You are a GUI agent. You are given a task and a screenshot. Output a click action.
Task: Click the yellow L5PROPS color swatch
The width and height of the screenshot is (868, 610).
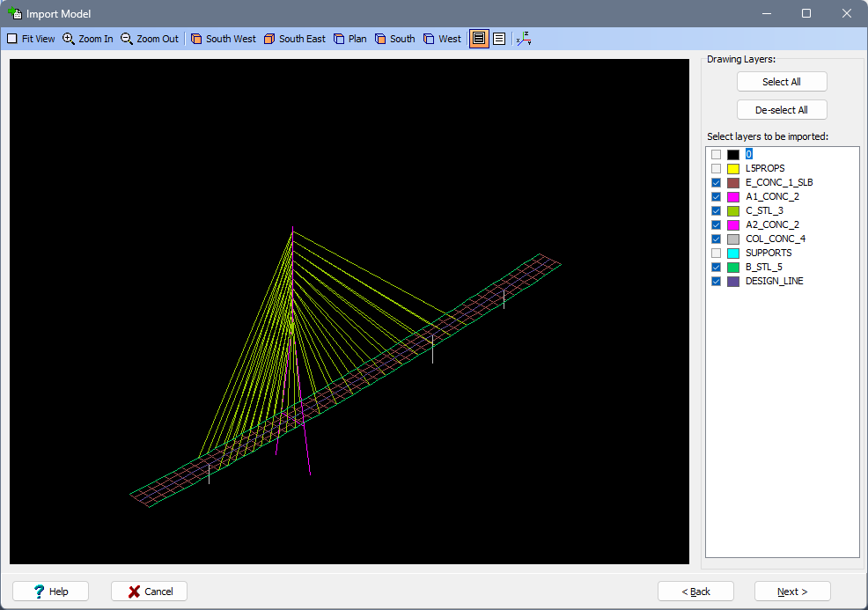(x=732, y=168)
